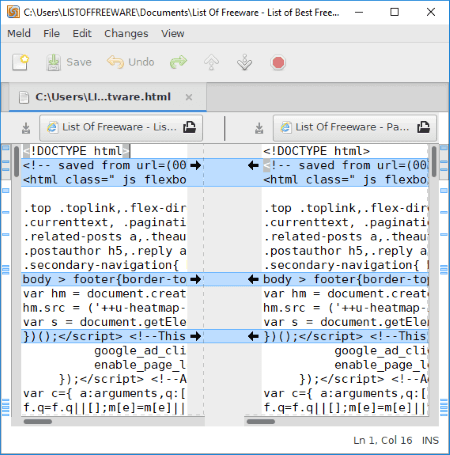The width and height of the screenshot is (450, 455).
Task: Click left pane horizontal scrollbar thumb
Action: click(38, 421)
